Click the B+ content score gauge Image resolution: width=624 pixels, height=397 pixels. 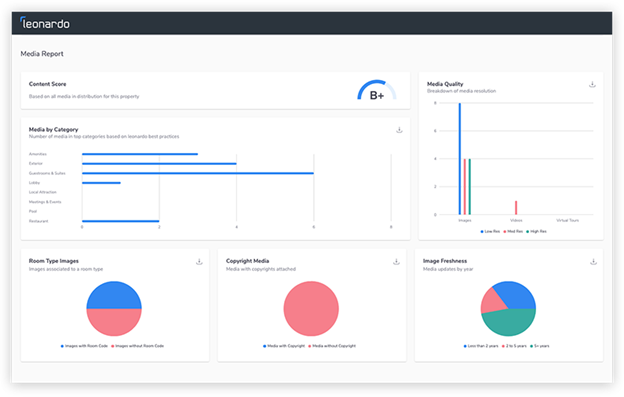pos(377,90)
